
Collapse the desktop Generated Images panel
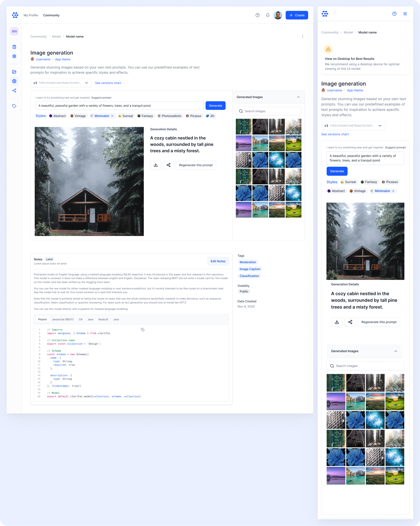coord(298,97)
